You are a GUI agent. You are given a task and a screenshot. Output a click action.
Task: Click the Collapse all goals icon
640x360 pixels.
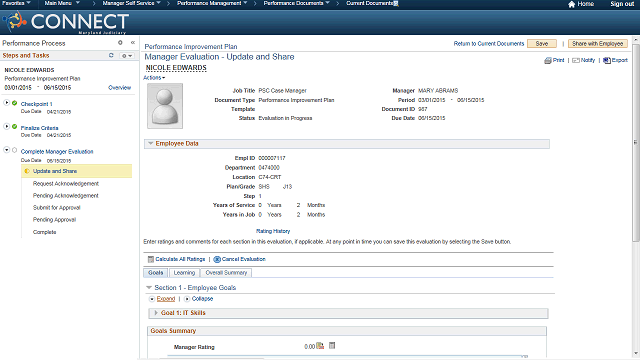187,299
